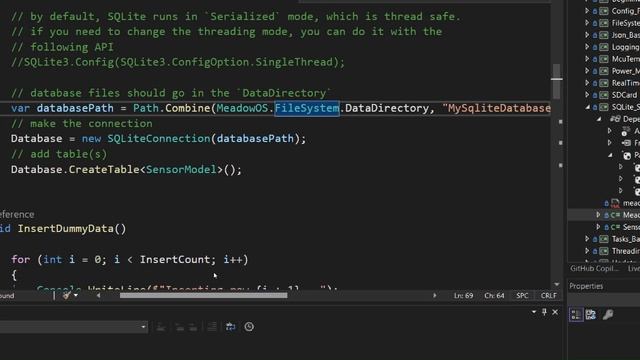The width and height of the screenshot is (640, 360).
Task: Expand the FileSyste project node
Action: [x=587, y=23]
